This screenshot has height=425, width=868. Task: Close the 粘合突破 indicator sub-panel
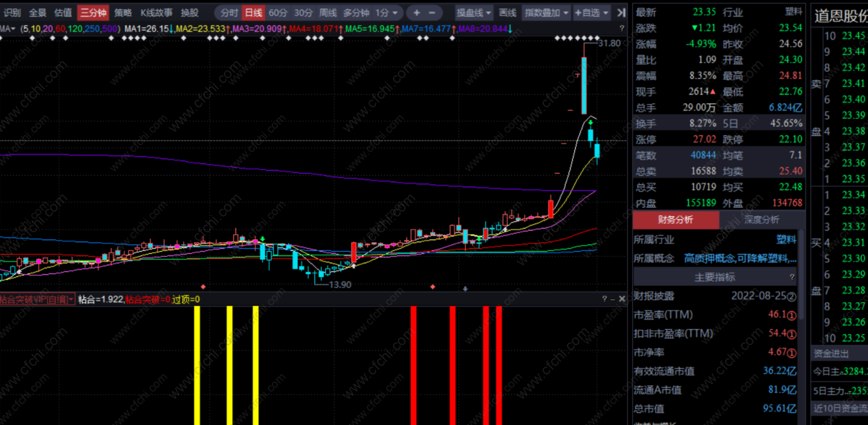click(622, 299)
